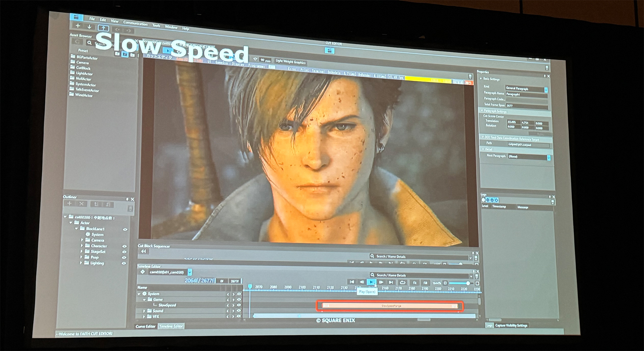Step one frame forward in timeline
This screenshot has height=351, width=644.
[x=381, y=282]
